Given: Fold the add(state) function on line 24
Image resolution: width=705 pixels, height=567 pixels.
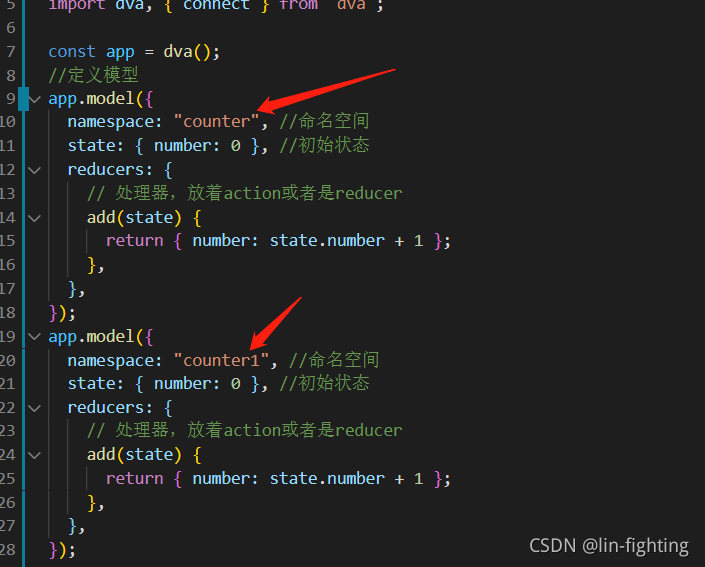Looking at the screenshot, I should click(x=35, y=455).
